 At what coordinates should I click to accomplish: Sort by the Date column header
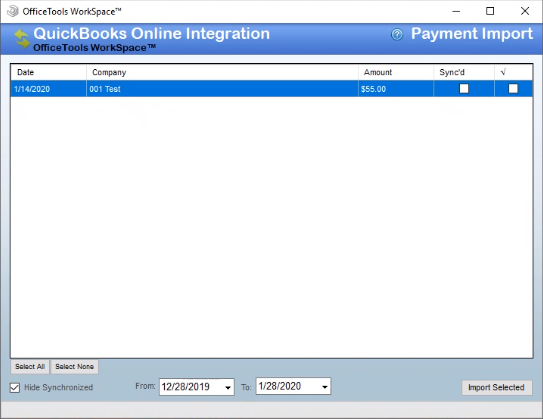[x=48, y=72]
